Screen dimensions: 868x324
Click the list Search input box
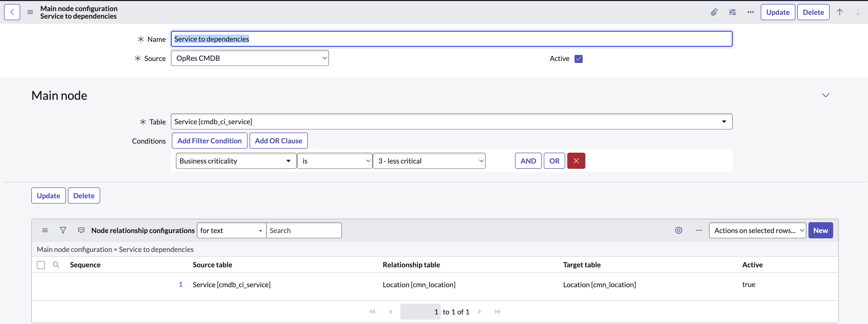[304, 231]
